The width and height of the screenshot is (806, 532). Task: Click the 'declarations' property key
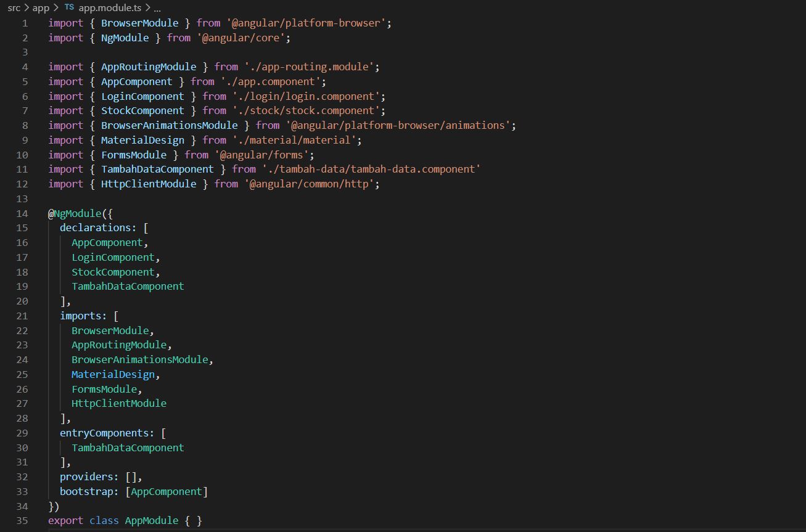point(95,227)
